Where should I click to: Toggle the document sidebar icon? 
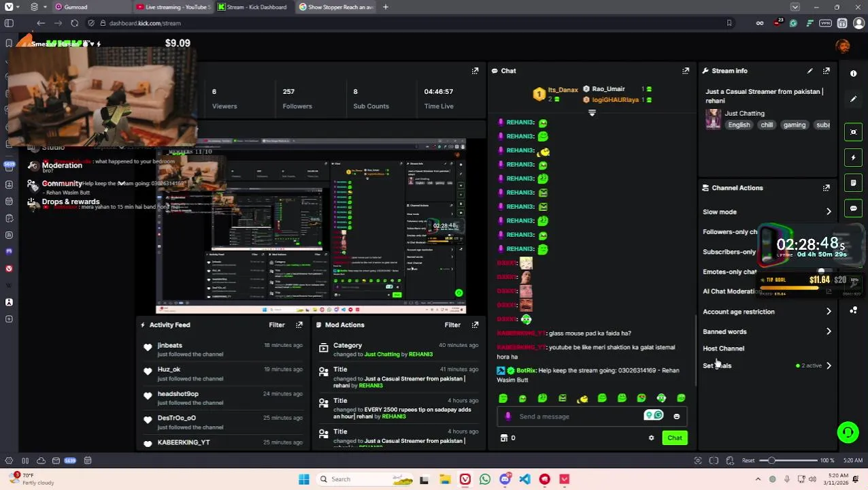(x=853, y=183)
